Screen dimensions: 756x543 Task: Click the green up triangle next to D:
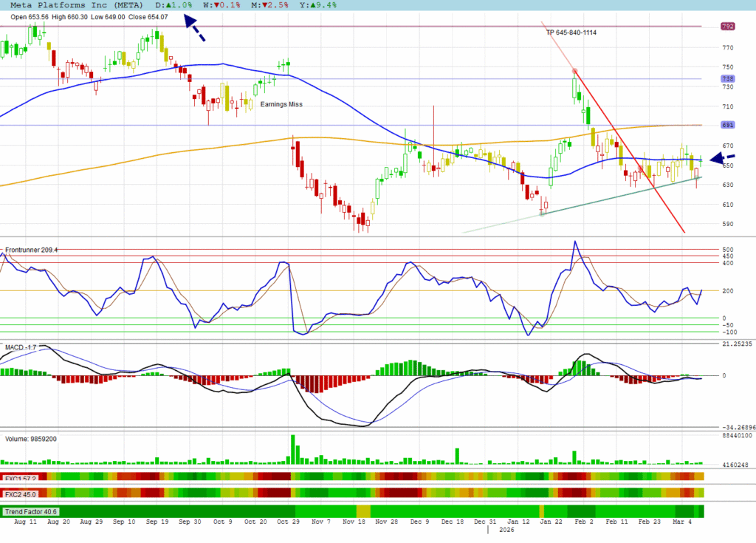click(168, 4)
